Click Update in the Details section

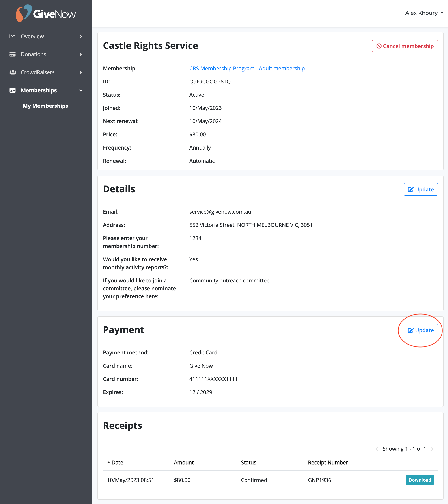point(421,189)
